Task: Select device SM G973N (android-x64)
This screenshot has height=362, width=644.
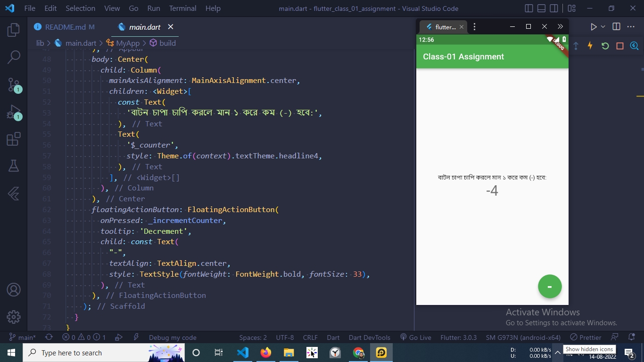Action: [x=523, y=337]
